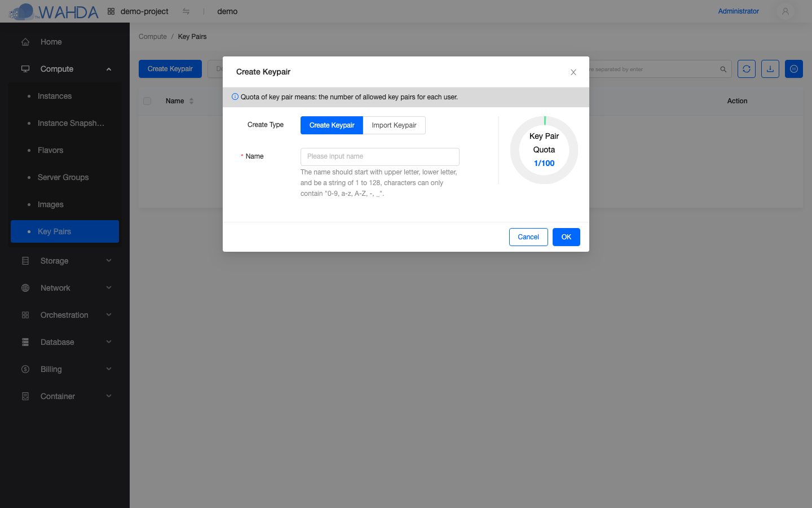Click the Container sidebar icon

[25, 396]
